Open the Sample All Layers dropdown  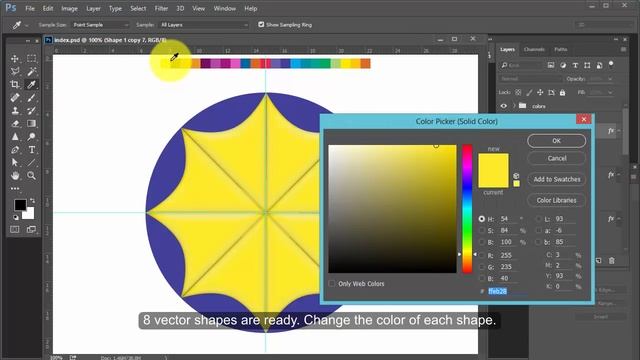click(204, 25)
